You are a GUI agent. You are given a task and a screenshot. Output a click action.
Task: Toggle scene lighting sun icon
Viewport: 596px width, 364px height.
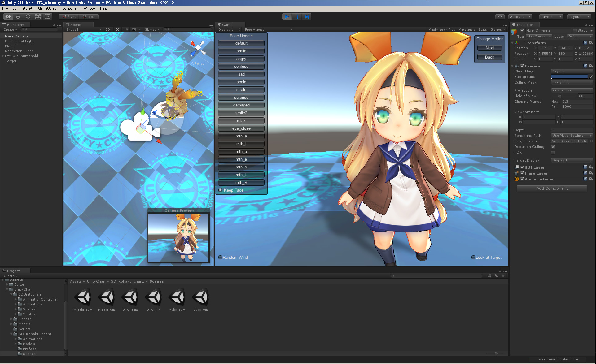click(x=117, y=30)
